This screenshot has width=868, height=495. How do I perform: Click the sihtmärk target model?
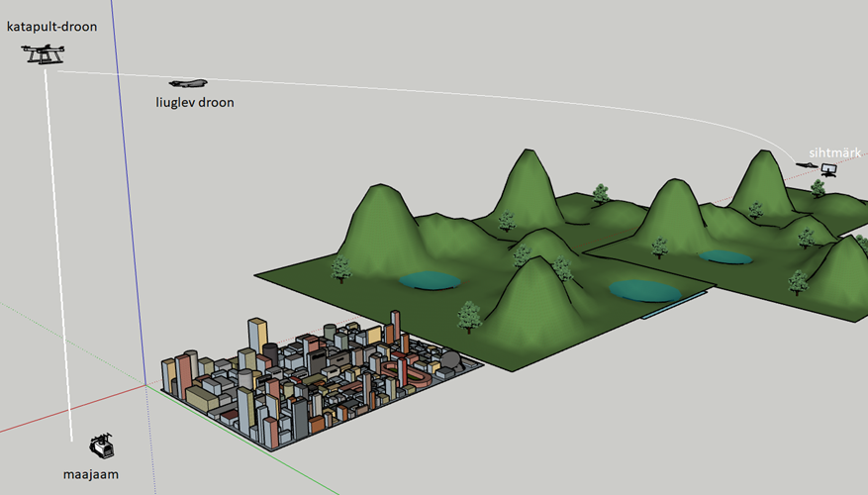pyautogui.click(x=828, y=169)
